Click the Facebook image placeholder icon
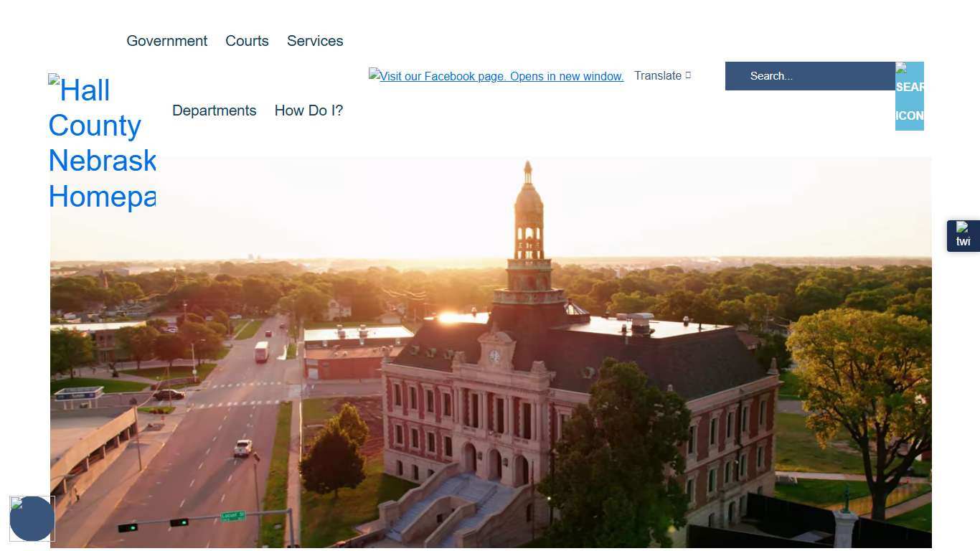 pyautogui.click(x=374, y=74)
